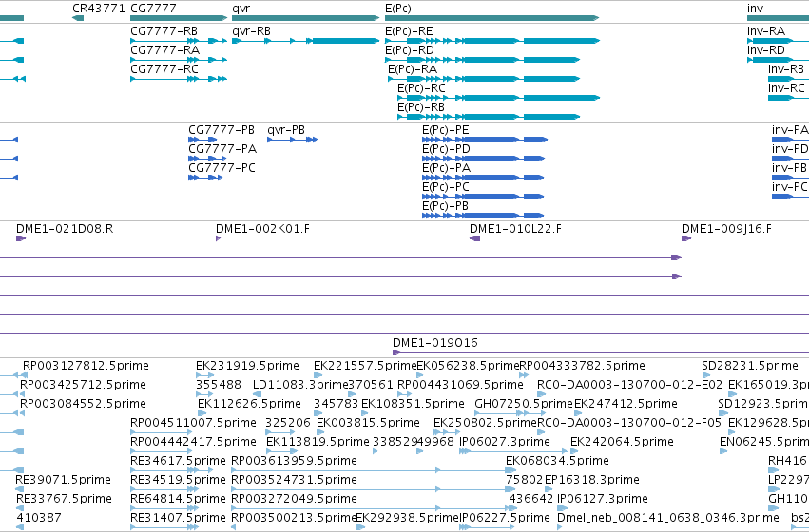This screenshot has width=809, height=532.
Task: Open the inv-RB transcript label
Action: [x=786, y=69]
